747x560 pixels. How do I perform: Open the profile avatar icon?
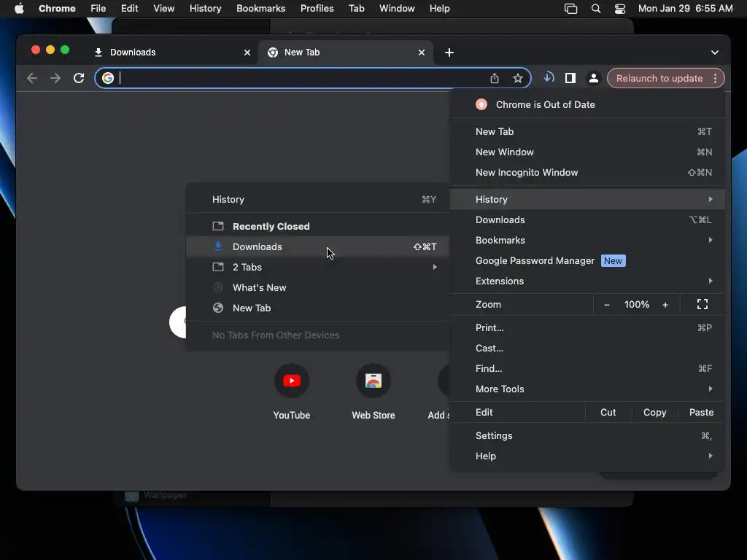tap(594, 78)
